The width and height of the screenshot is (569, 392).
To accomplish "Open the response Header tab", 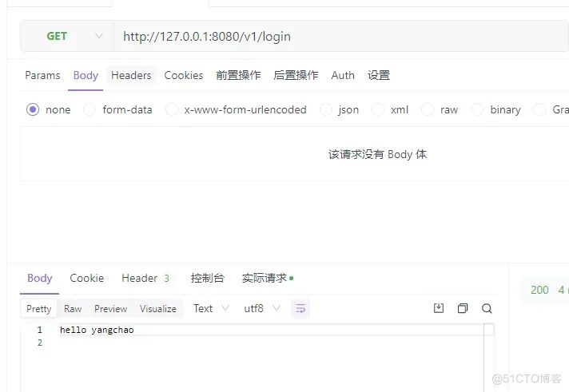I will pyautogui.click(x=145, y=278).
